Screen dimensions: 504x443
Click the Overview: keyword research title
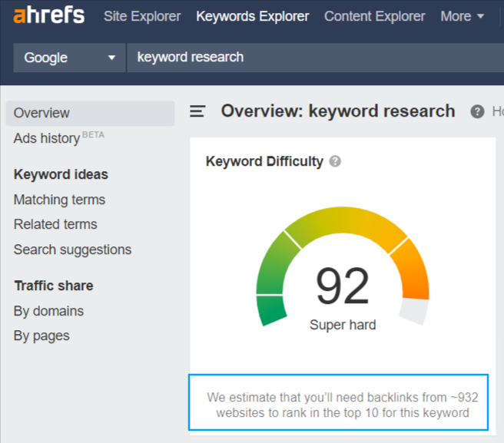(338, 111)
